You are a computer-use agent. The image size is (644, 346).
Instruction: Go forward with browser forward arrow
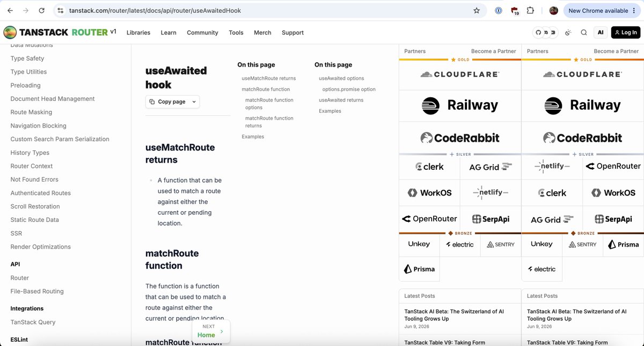[x=26, y=10]
